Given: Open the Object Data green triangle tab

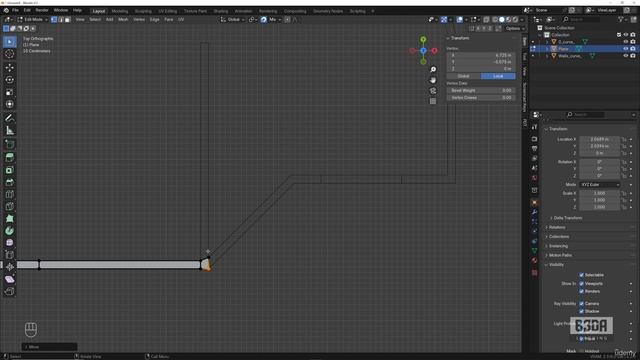Looking at the screenshot, I should [534, 251].
